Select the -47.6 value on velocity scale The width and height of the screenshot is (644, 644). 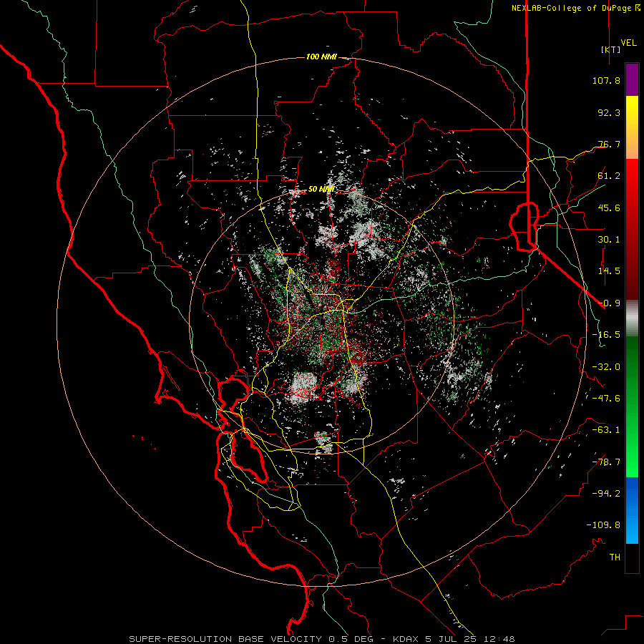pyautogui.click(x=606, y=399)
